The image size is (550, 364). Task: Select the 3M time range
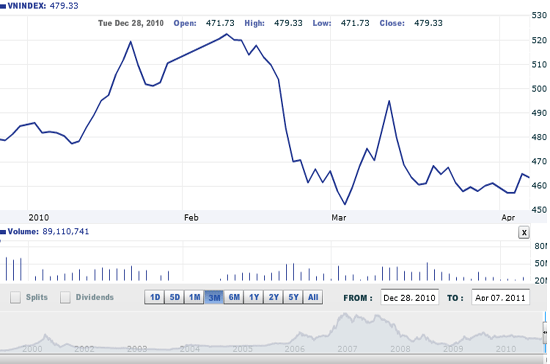click(x=214, y=297)
